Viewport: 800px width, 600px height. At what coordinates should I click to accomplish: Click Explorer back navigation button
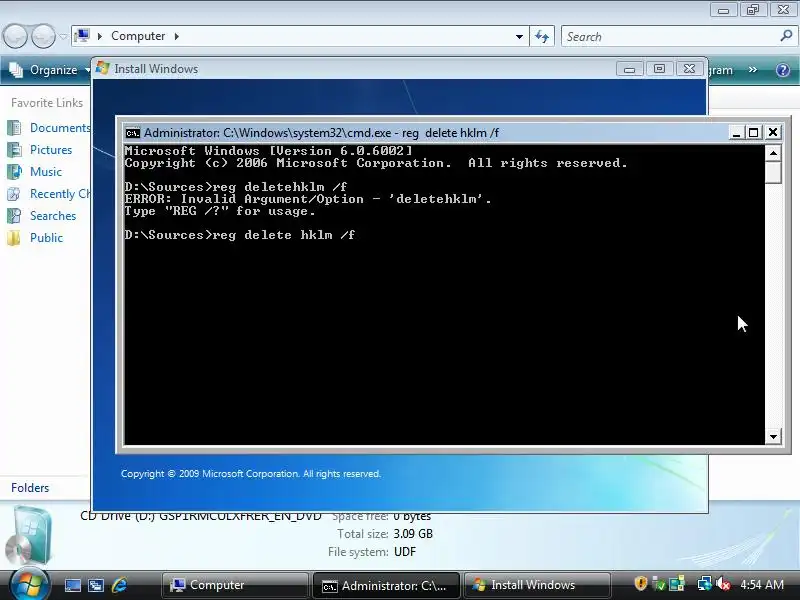pos(15,37)
